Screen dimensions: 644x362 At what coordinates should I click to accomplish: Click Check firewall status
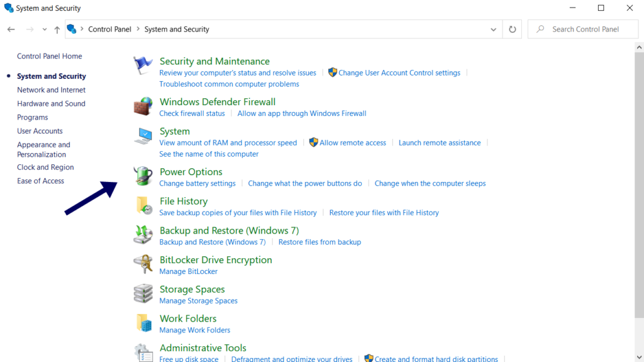(192, 113)
